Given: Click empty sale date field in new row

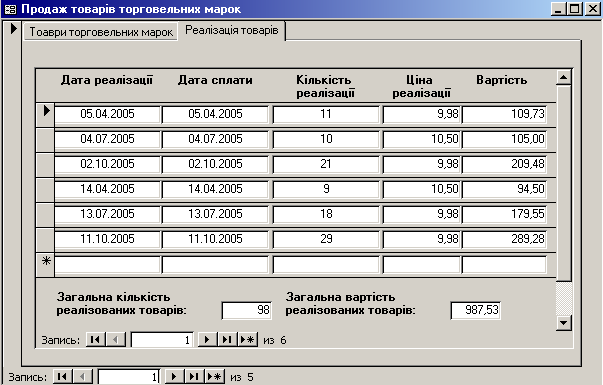Looking at the screenshot, I should pyautogui.click(x=107, y=265).
